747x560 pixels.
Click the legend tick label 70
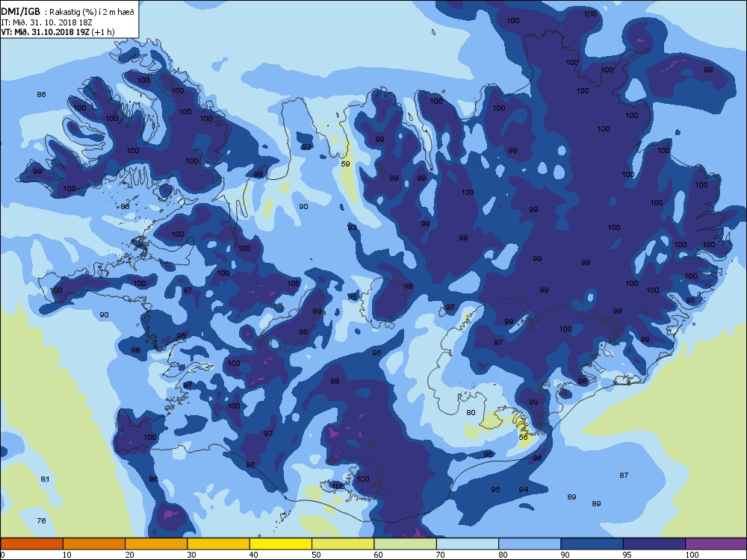pos(441,555)
